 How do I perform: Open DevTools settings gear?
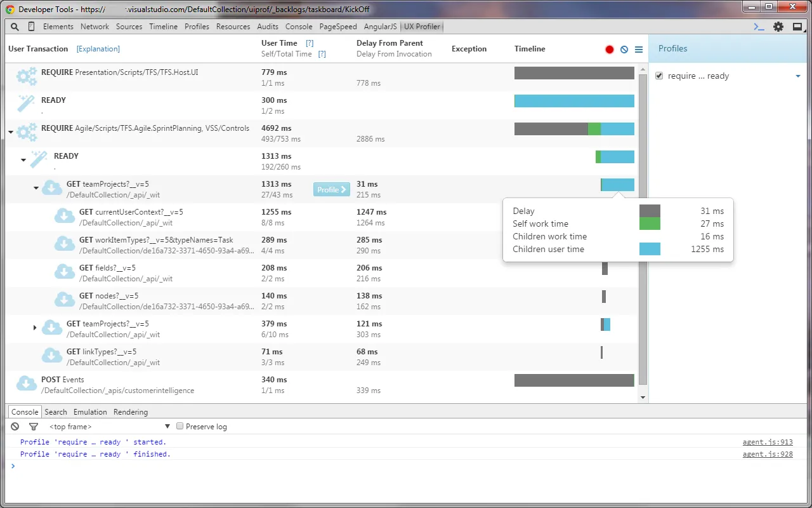(x=778, y=27)
